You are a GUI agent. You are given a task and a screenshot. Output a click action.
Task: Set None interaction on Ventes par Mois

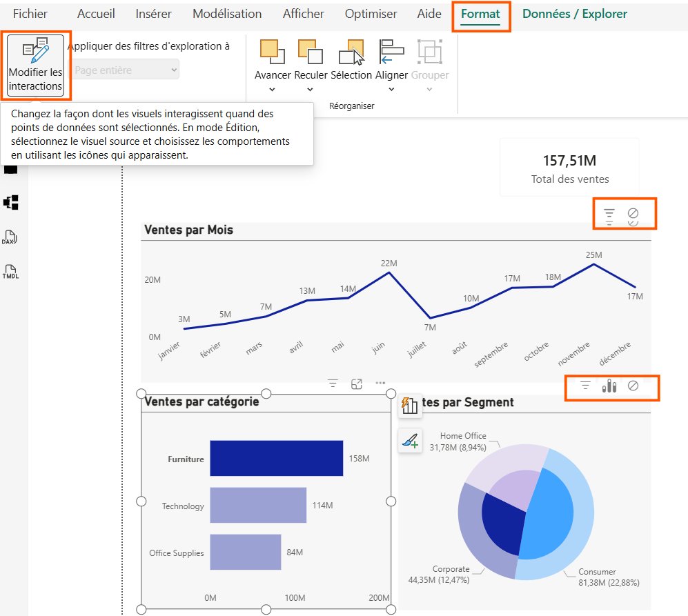(x=633, y=213)
